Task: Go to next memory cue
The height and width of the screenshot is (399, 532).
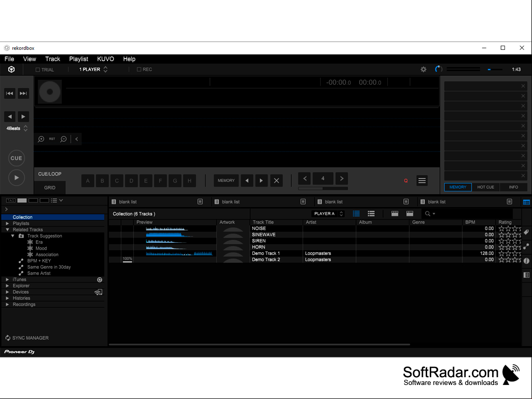Action: click(261, 181)
